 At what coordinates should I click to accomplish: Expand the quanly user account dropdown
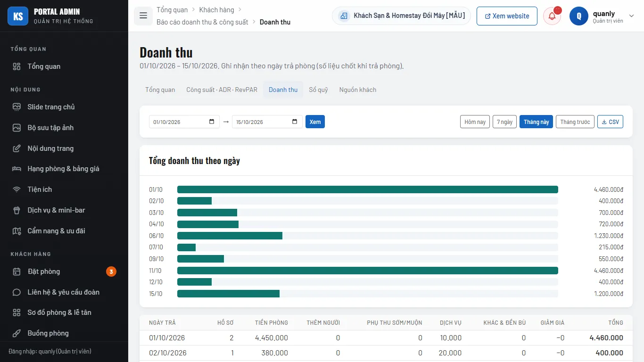tap(632, 16)
